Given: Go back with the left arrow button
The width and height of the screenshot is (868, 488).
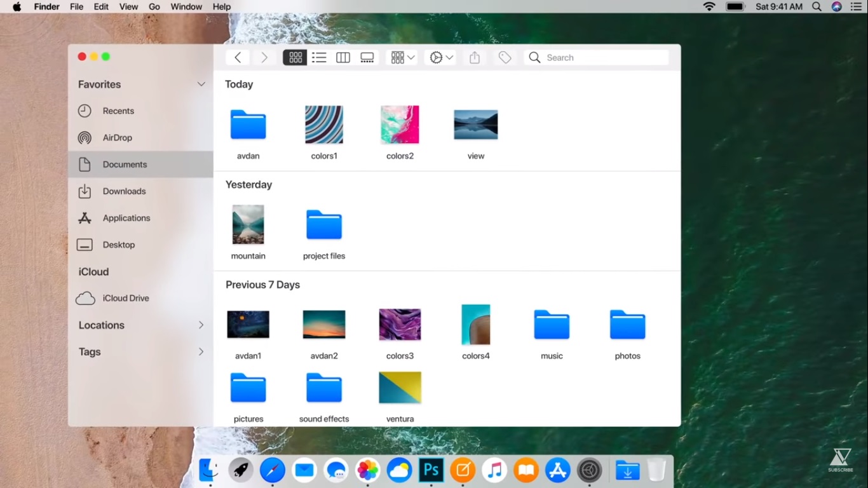Looking at the screenshot, I should (238, 58).
